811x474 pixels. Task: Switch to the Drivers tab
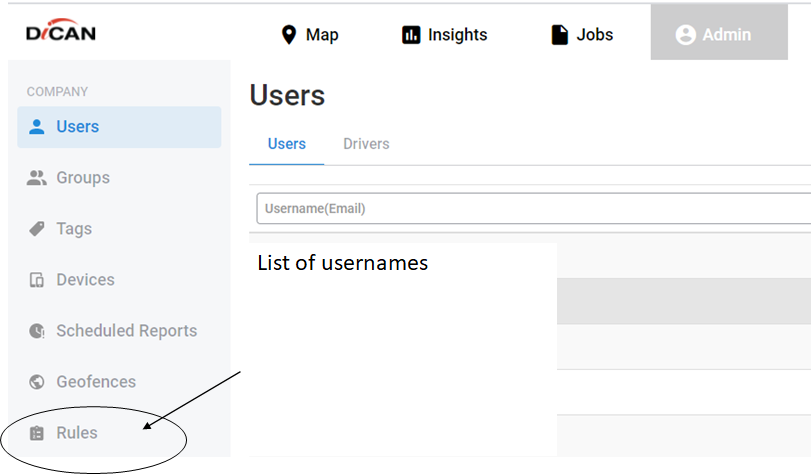(x=366, y=144)
